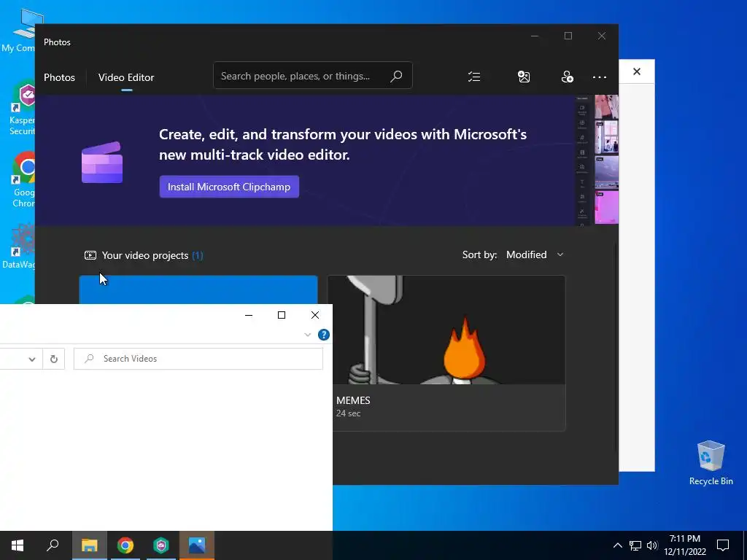Image resolution: width=747 pixels, height=560 pixels.
Task: Click the Clipchamp banner preview thumbnails
Action: pos(597,160)
